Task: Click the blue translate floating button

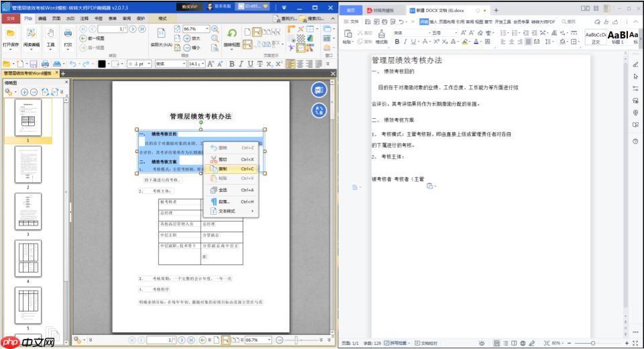Action: click(319, 110)
